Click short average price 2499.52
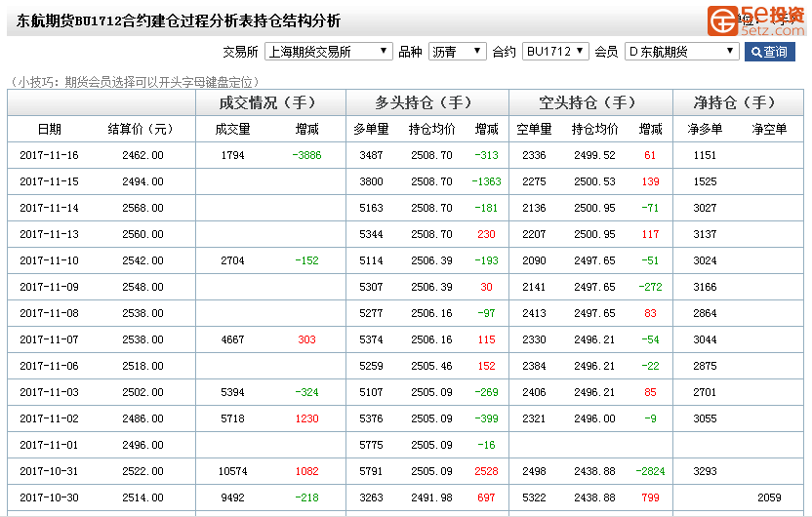Screen dimensions: 812x517 click(594, 155)
